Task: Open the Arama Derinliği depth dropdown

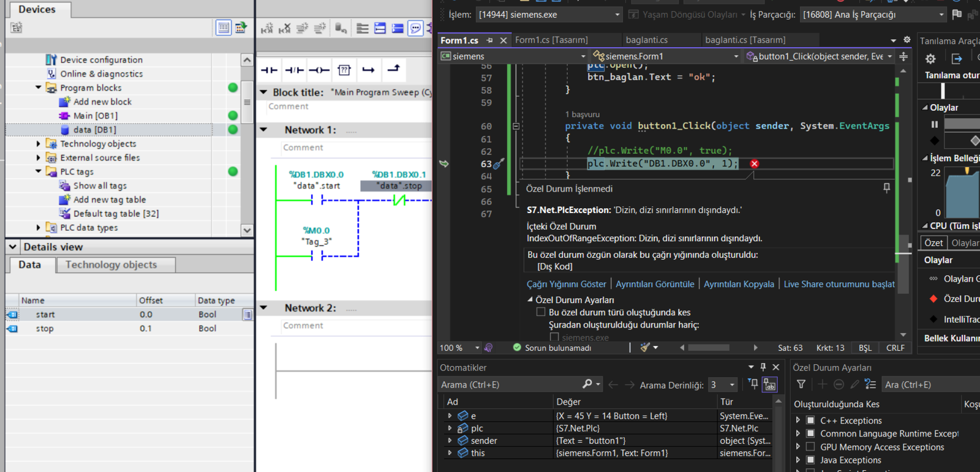Action: pos(723,384)
